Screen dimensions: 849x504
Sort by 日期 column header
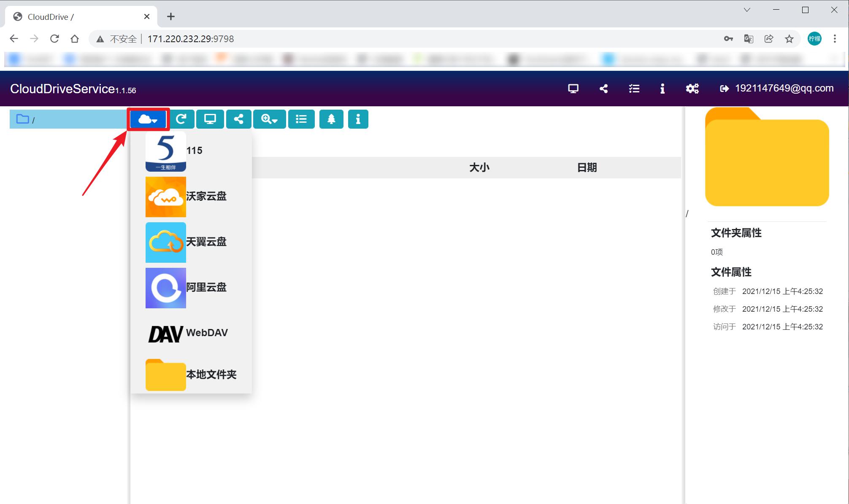click(x=587, y=167)
